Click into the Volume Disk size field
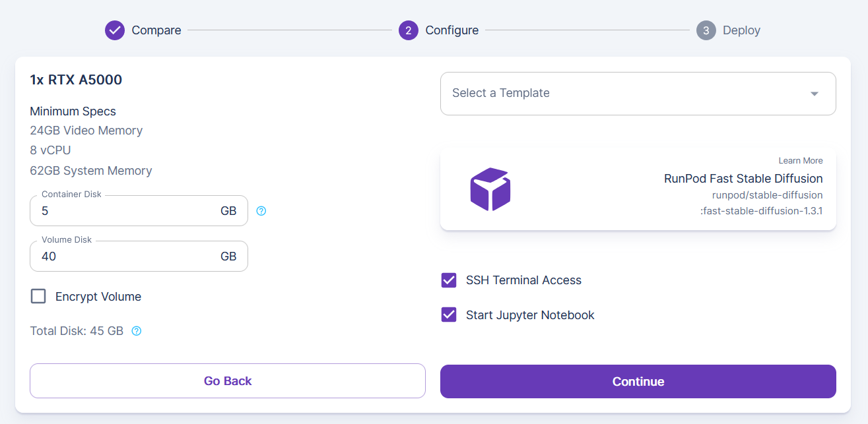 [125, 257]
